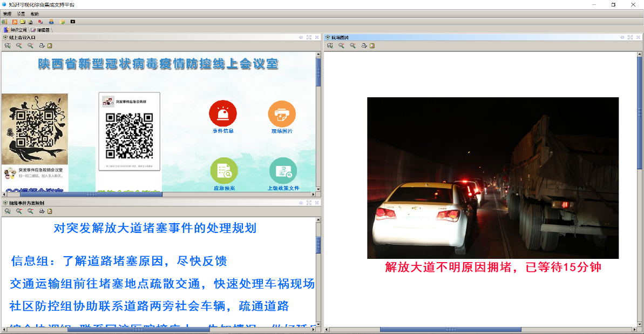Click the package export toolbar icon

[62, 22]
